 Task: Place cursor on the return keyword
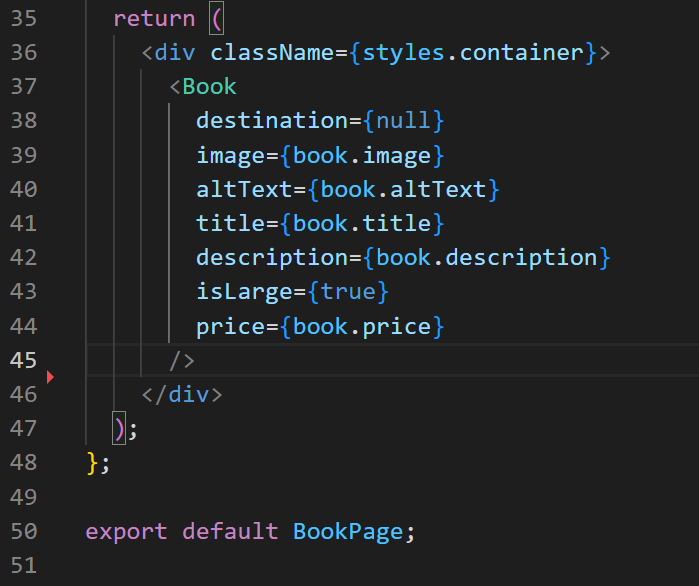(x=154, y=19)
